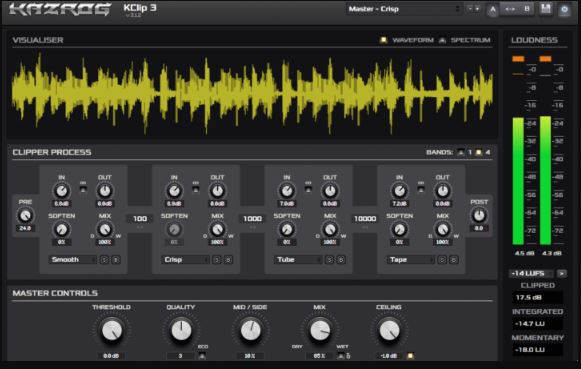581x369 pixels.
Task: Click the first button beside Tape
Action: [442, 260]
